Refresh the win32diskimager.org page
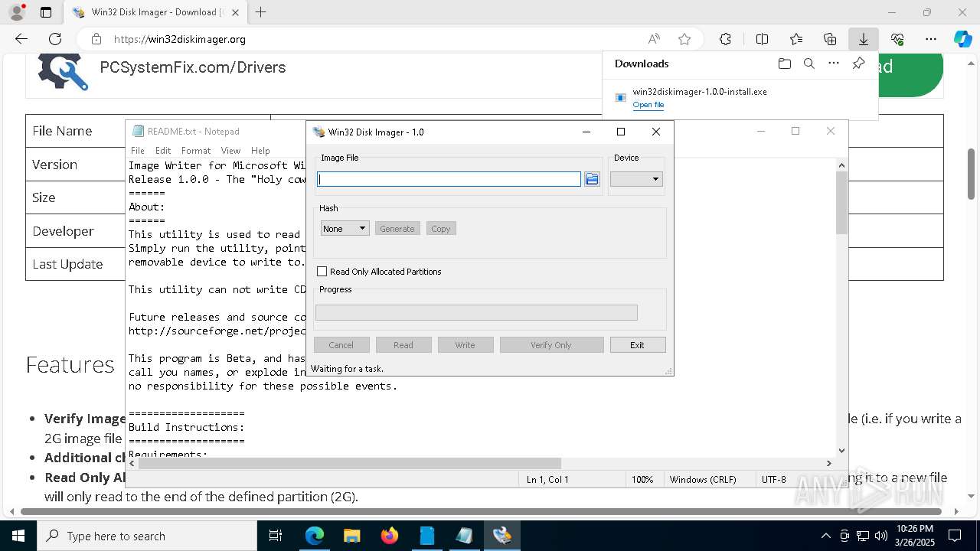980x551 pixels. click(55, 39)
